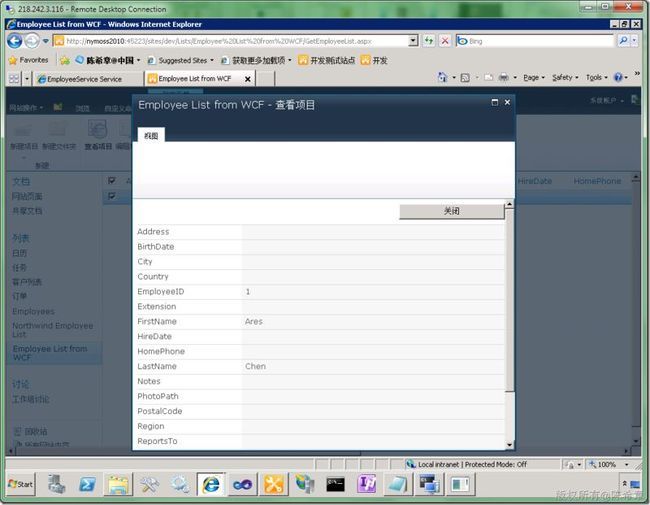Image resolution: width=650 pixels, height=505 pixels.
Task: Open the Safety menu
Action: pyautogui.click(x=565, y=78)
